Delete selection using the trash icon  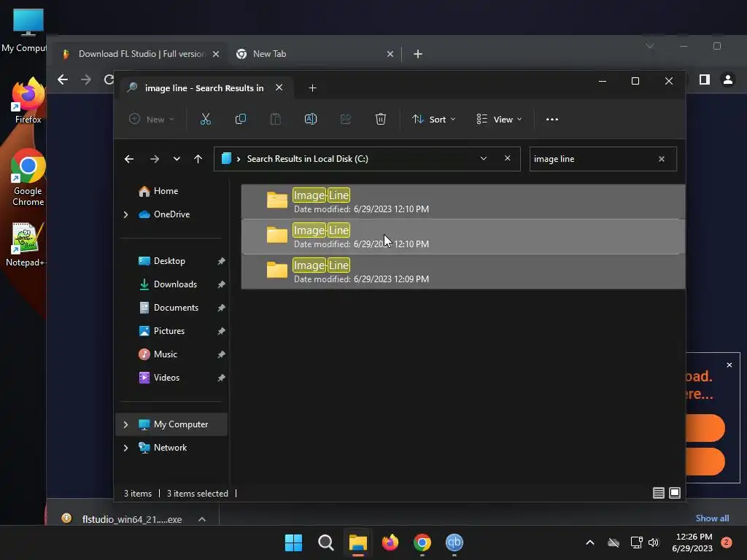click(380, 119)
